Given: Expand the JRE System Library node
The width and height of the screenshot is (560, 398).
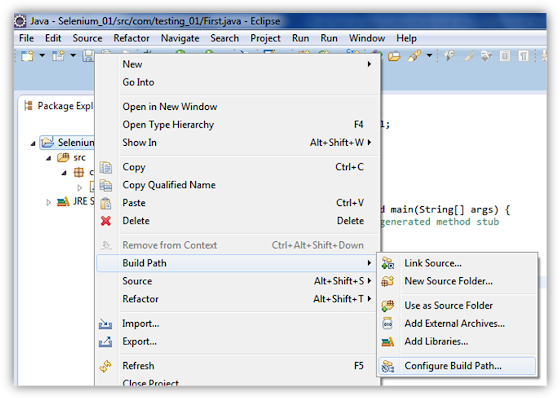Looking at the screenshot, I should tap(49, 203).
